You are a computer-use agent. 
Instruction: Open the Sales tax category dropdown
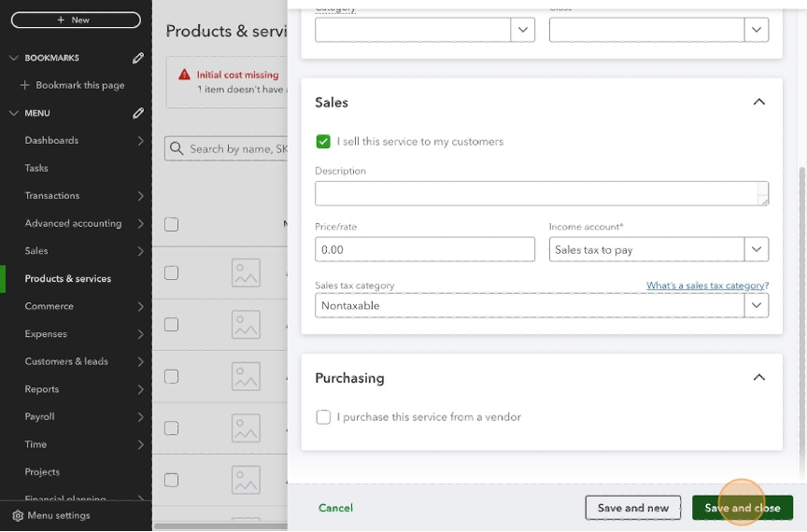(756, 305)
